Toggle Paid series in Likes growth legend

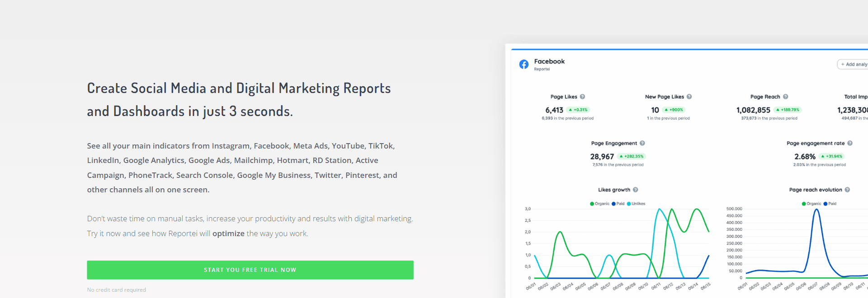click(618, 204)
